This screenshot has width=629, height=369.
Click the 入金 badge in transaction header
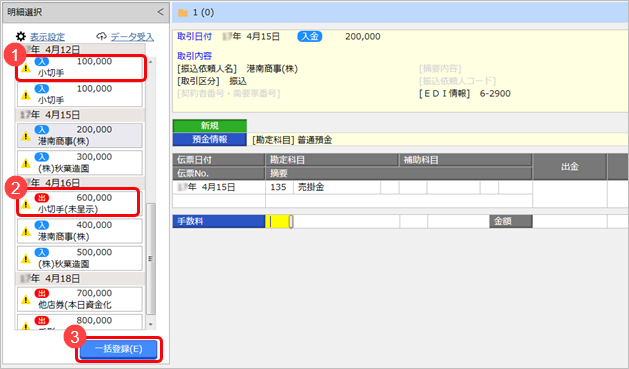[310, 36]
